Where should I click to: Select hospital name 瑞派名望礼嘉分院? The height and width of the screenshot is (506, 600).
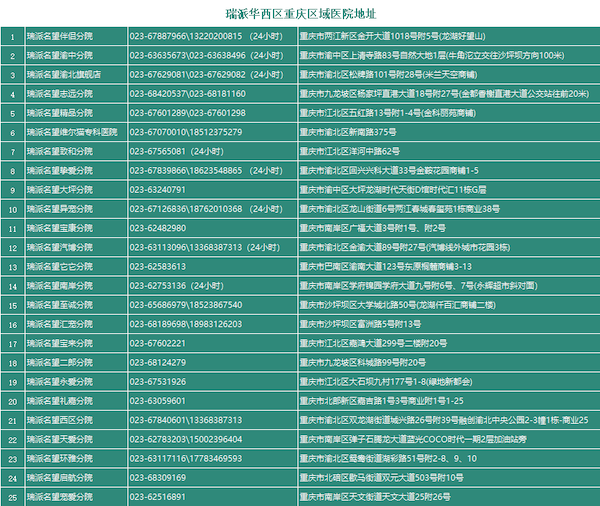point(60,401)
